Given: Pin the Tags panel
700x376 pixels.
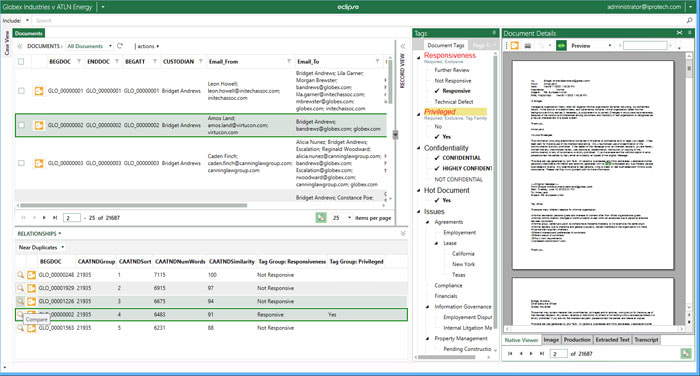Looking at the screenshot, I should click(494, 33).
